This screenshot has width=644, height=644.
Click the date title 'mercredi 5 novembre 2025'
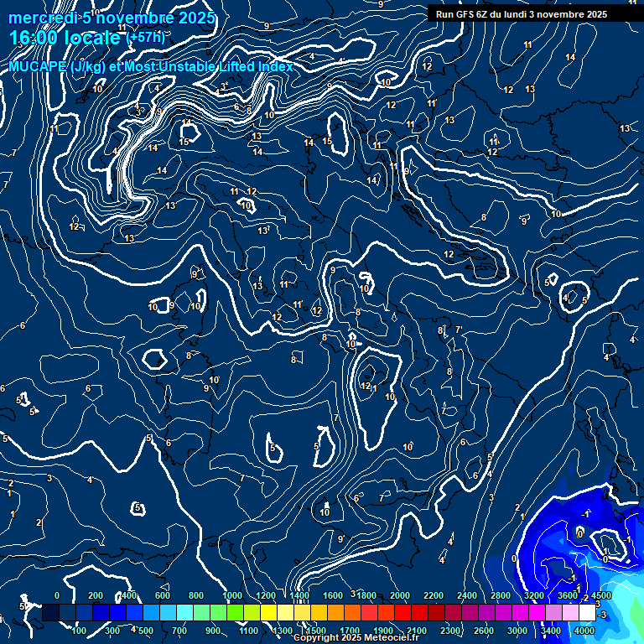pyautogui.click(x=112, y=18)
